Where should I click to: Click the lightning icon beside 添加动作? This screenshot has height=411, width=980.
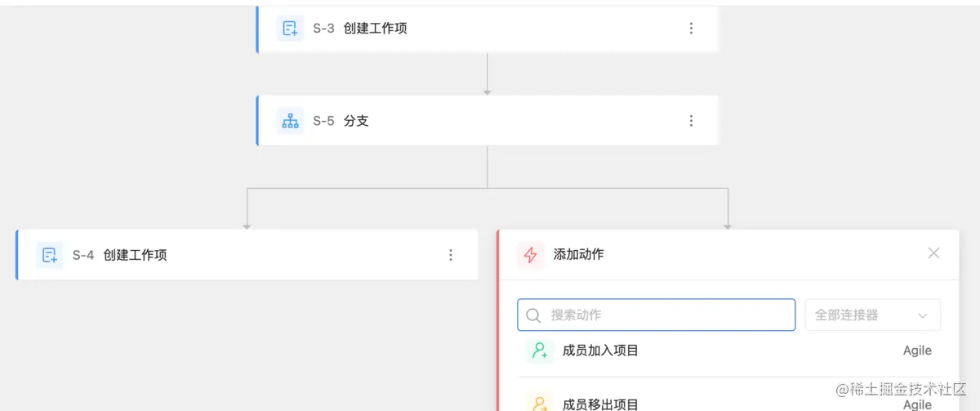point(531,255)
